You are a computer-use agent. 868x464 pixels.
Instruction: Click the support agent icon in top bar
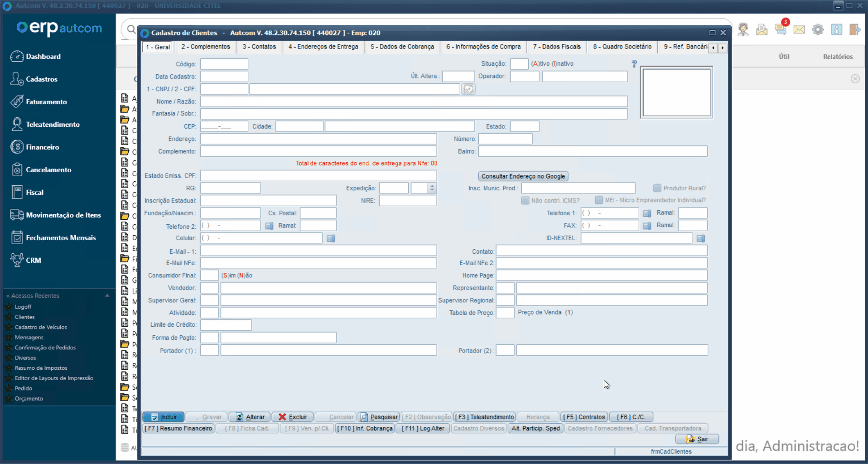(743, 30)
